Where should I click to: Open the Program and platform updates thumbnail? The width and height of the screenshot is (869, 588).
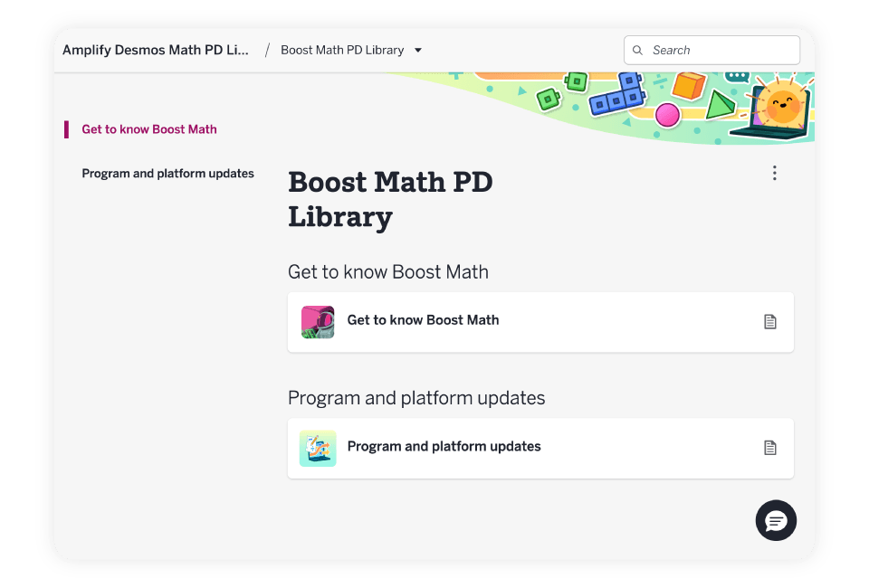point(318,448)
